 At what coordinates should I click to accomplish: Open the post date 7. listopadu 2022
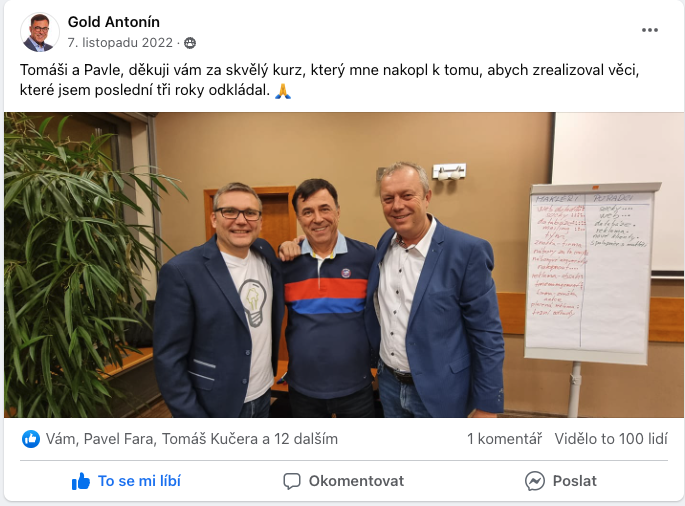click(120, 43)
